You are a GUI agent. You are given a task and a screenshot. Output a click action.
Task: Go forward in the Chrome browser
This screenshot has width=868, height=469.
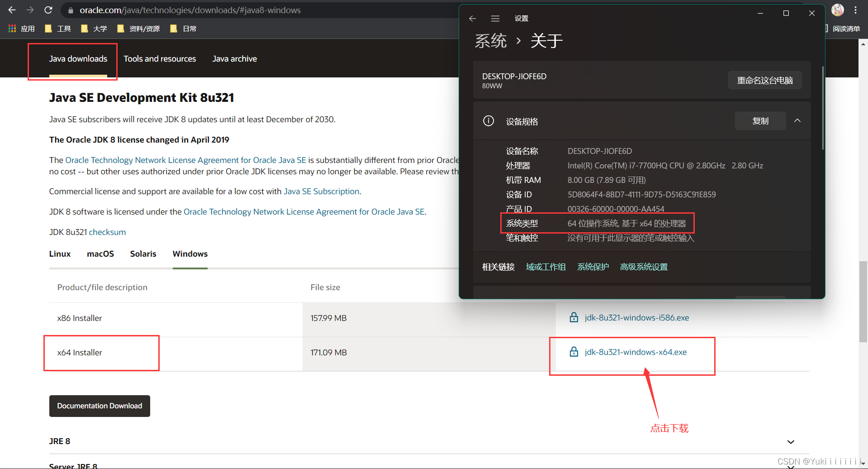[30, 10]
